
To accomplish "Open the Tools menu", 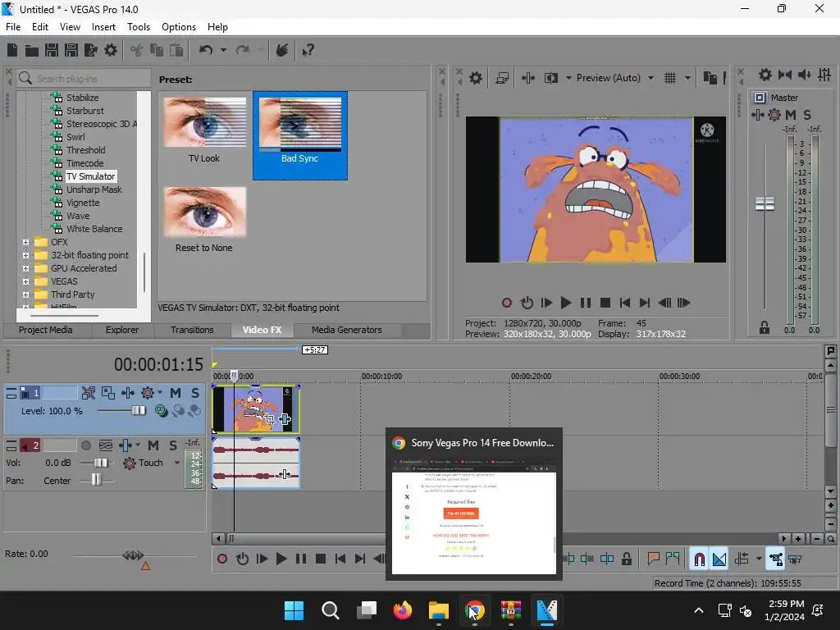I will (x=139, y=27).
